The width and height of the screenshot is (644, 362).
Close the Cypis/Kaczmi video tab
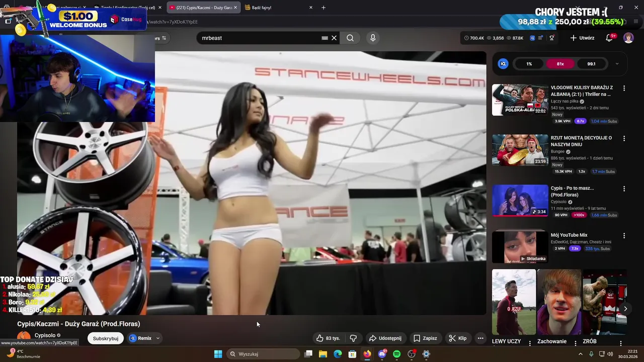(235, 8)
